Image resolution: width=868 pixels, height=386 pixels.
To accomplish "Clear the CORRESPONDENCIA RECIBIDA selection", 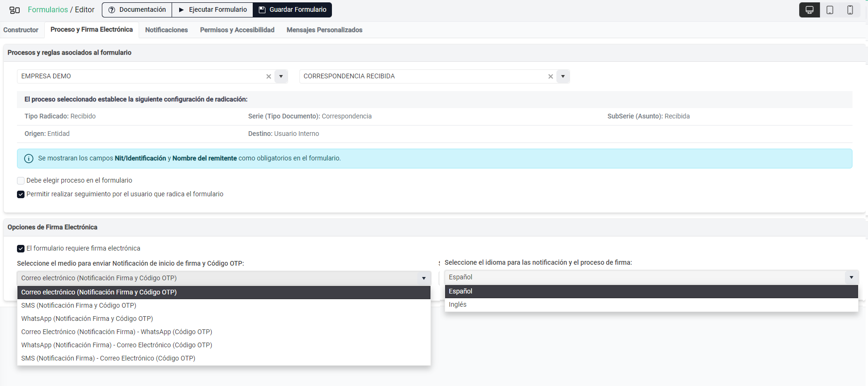I will (x=550, y=76).
